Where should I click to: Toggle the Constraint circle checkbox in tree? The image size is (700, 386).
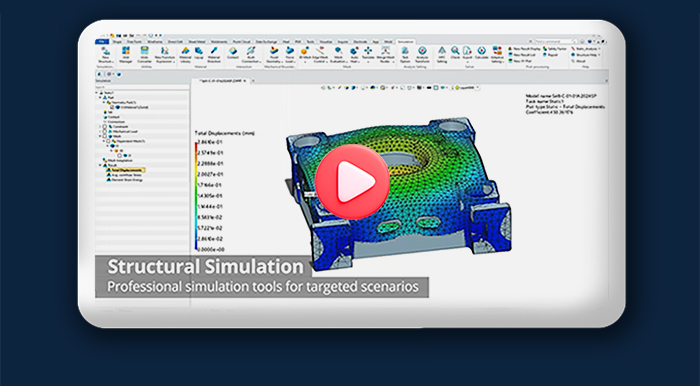[x=105, y=126]
